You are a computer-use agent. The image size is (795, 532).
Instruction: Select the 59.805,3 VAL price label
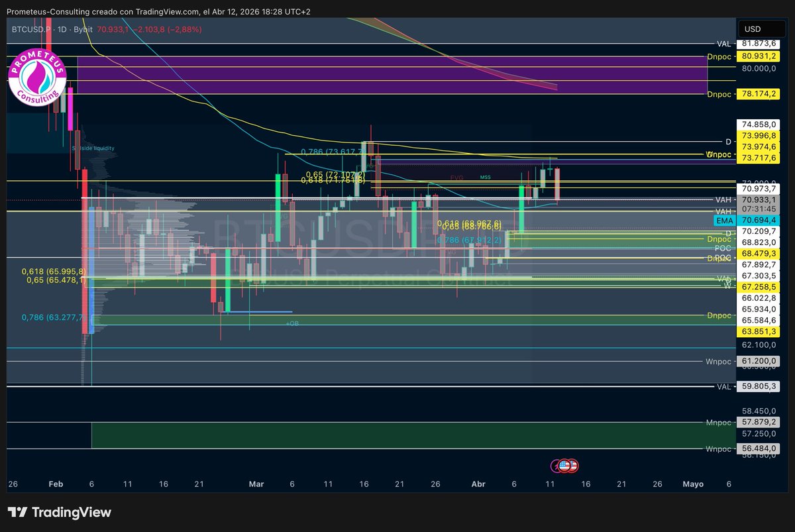759,386
